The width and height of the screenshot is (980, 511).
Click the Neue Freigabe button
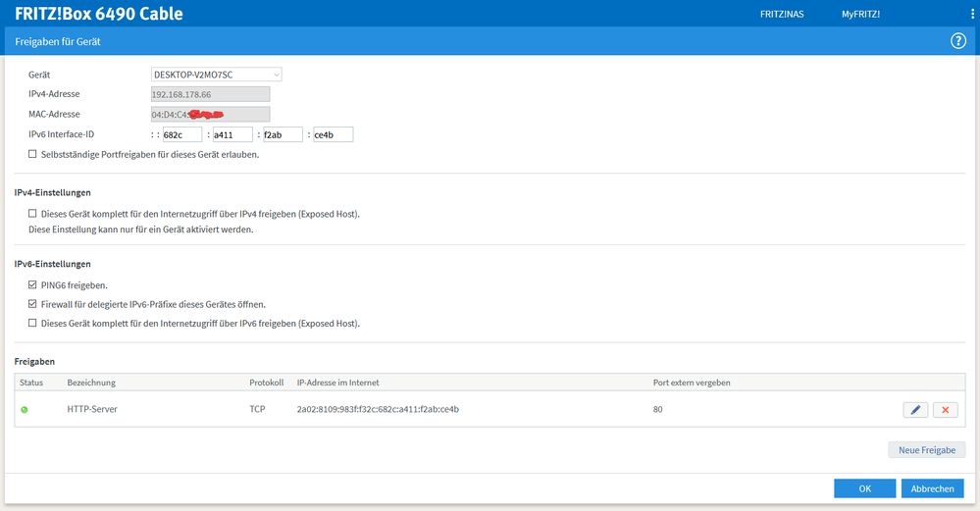(x=927, y=450)
